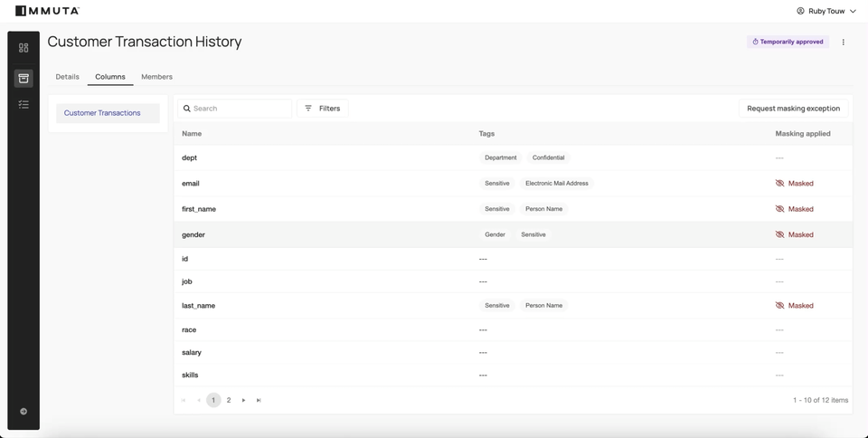Click the Temporarily approved status badge
This screenshot has width=868, height=438.
click(788, 42)
